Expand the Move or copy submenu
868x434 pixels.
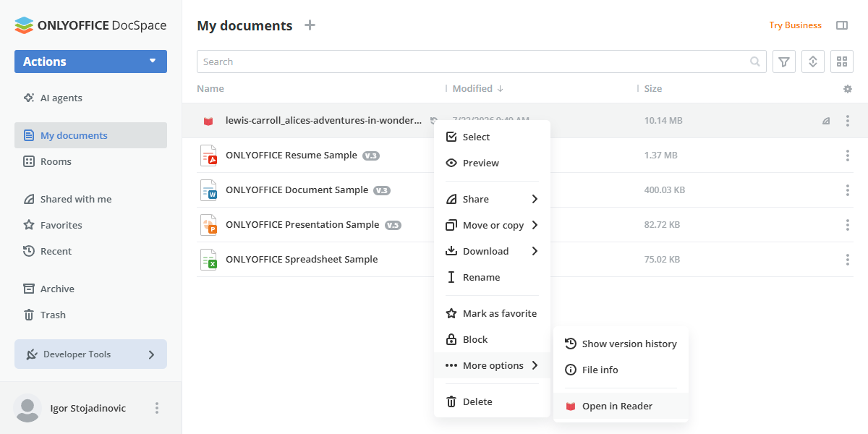[492, 225]
